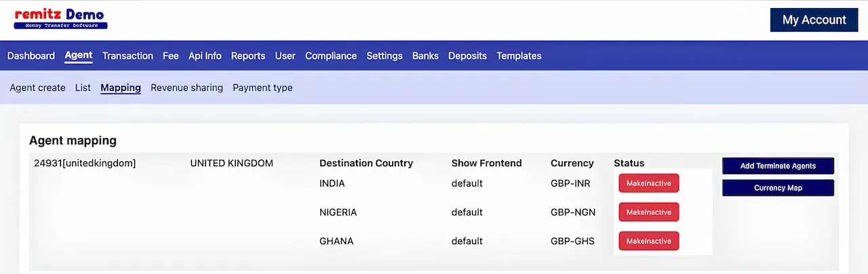The height and width of the screenshot is (274, 868).
Task: Go to the Dashboard menu
Action: (31, 56)
